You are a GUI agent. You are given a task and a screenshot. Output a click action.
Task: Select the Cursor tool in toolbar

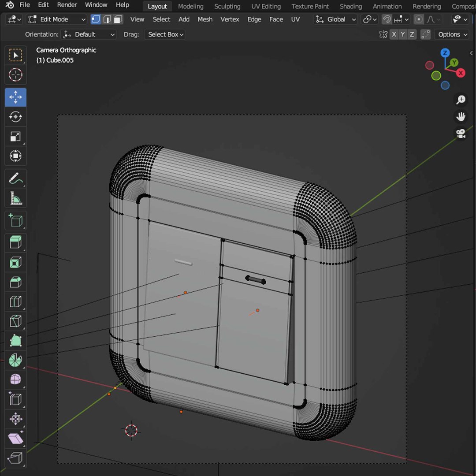[15, 75]
